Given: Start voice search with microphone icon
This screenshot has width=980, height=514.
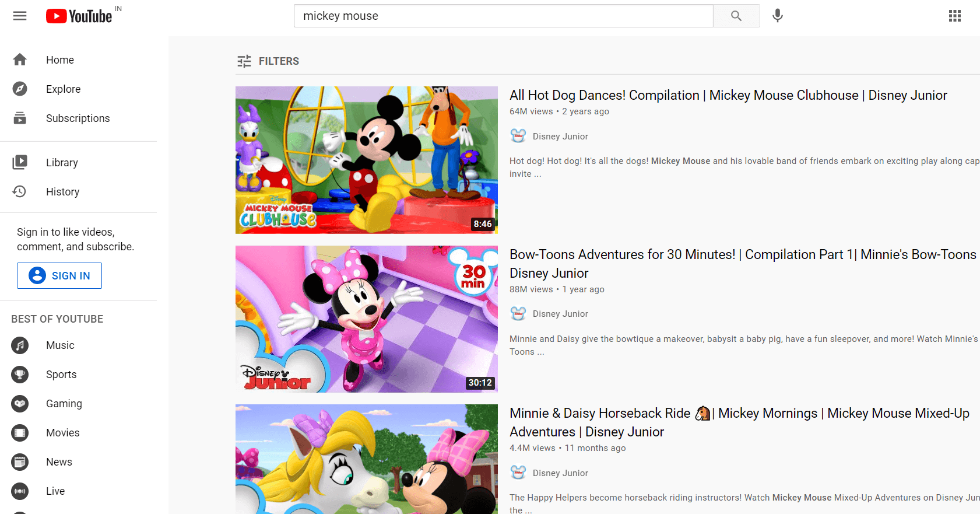Looking at the screenshot, I should pos(777,16).
